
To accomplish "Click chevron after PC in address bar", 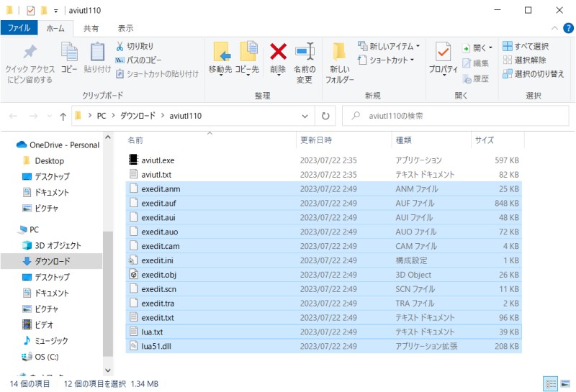I will (113, 116).
